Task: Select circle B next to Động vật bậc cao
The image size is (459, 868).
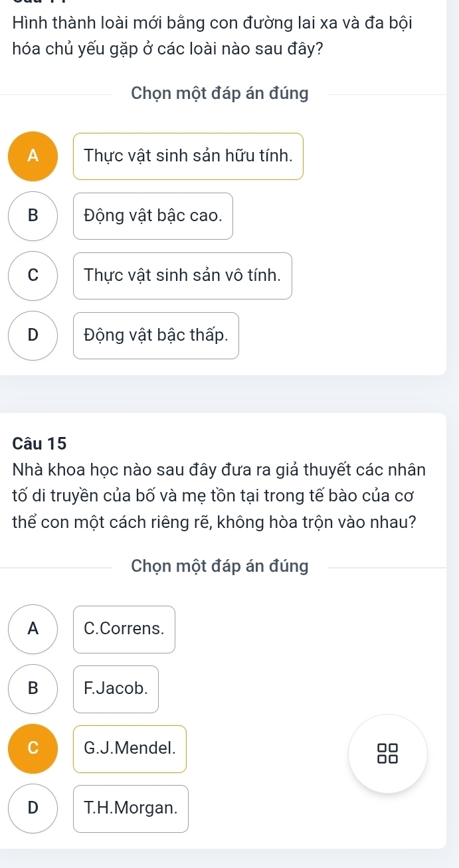Action: [33, 216]
